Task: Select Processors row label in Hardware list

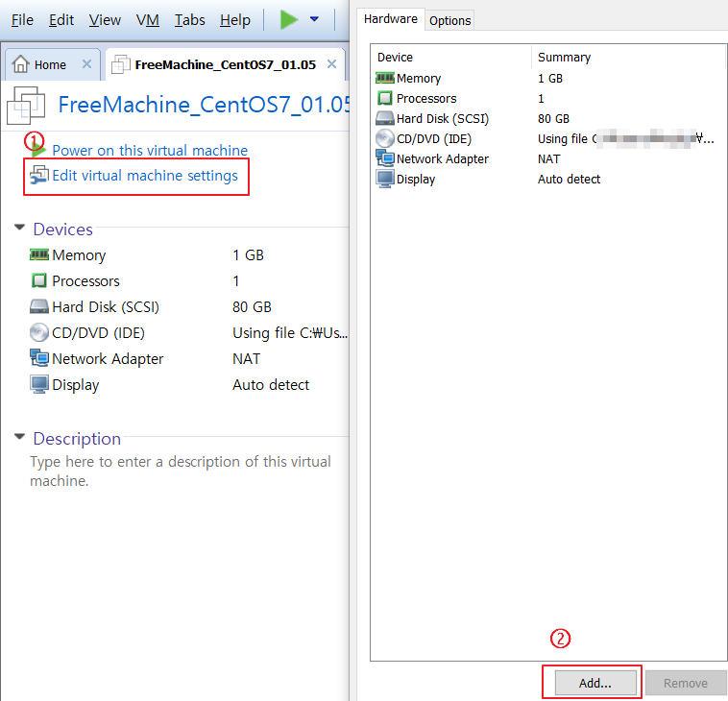Action: click(426, 98)
